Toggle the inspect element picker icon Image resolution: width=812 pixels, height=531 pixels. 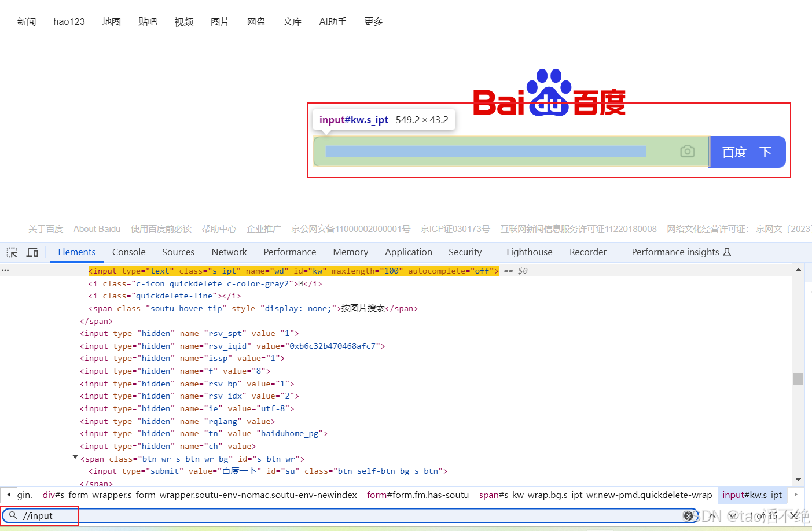12,252
